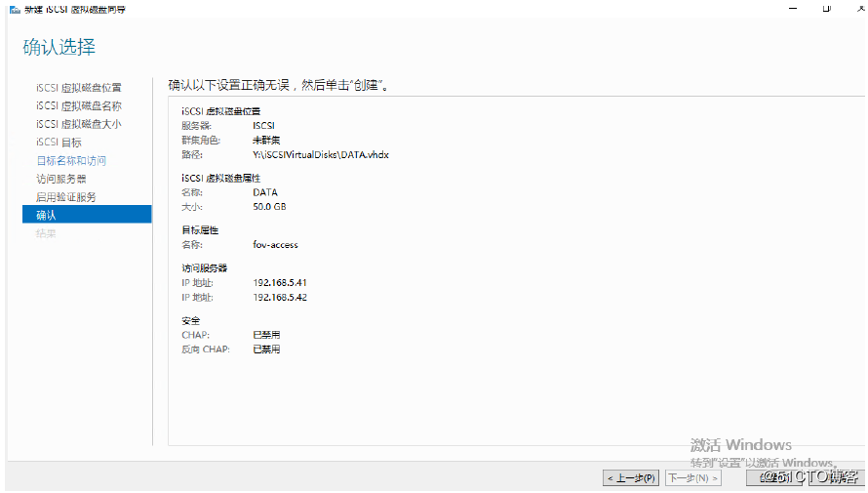The height and width of the screenshot is (493, 868).
Task: Minimize the iSCSI wizard window
Action: point(793,9)
